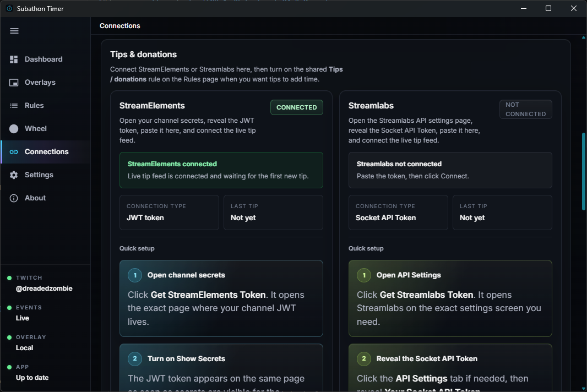Click the green Twitch status dot

pos(9,278)
